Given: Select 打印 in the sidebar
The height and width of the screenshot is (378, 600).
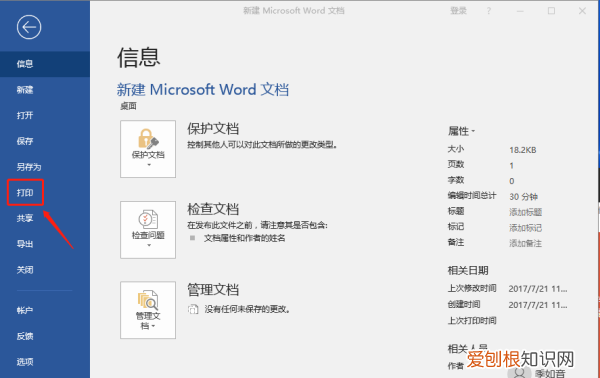Looking at the screenshot, I should (25, 192).
